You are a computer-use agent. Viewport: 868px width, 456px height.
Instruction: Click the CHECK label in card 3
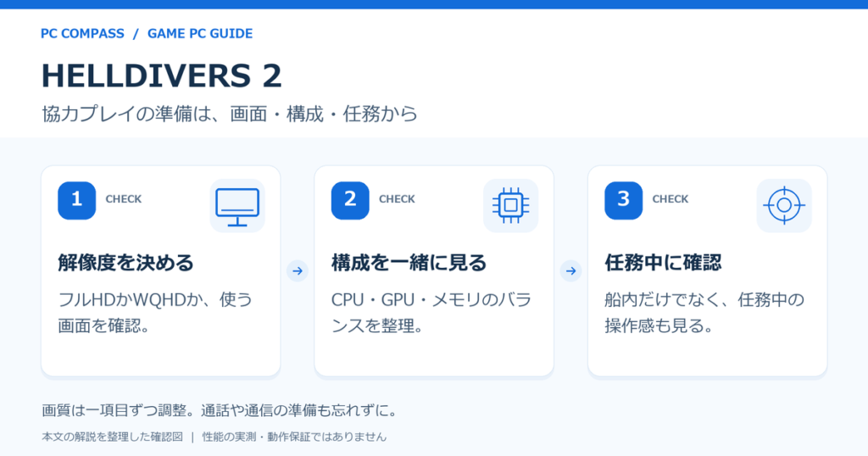(x=670, y=199)
